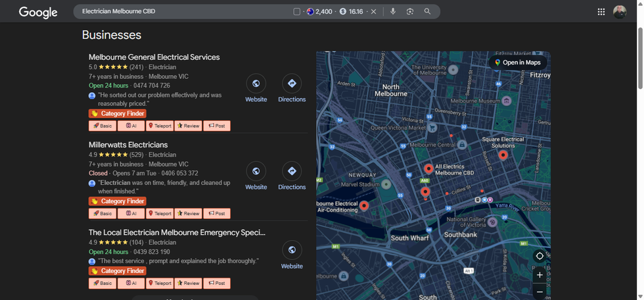Click the University of Melbourne map marker
Screen dimensions: 644x300
(453, 70)
